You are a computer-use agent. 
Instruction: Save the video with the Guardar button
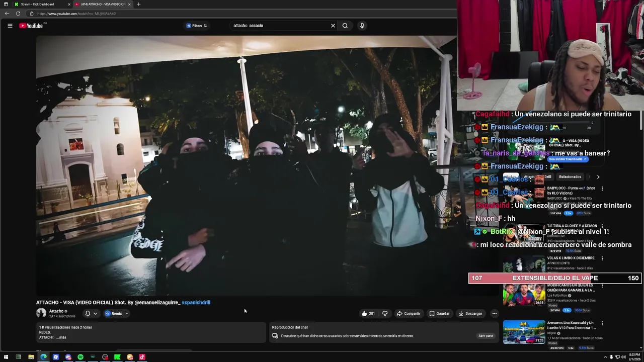[439, 314]
